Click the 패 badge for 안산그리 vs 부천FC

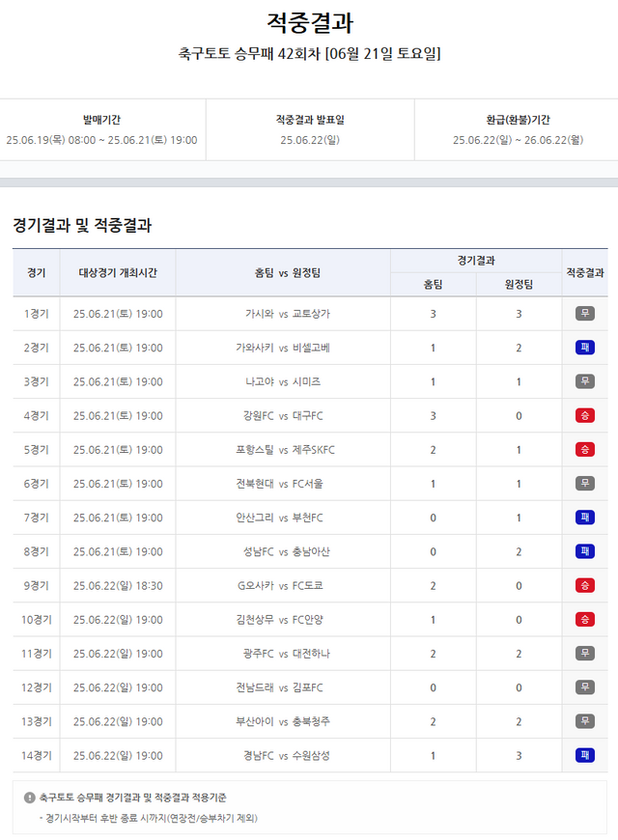point(584,518)
